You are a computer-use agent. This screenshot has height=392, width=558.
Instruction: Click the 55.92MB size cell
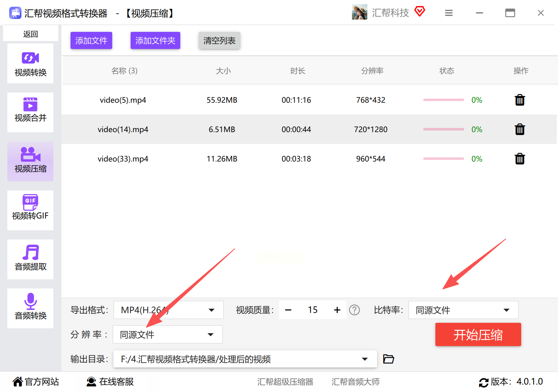pyautogui.click(x=222, y=100)
